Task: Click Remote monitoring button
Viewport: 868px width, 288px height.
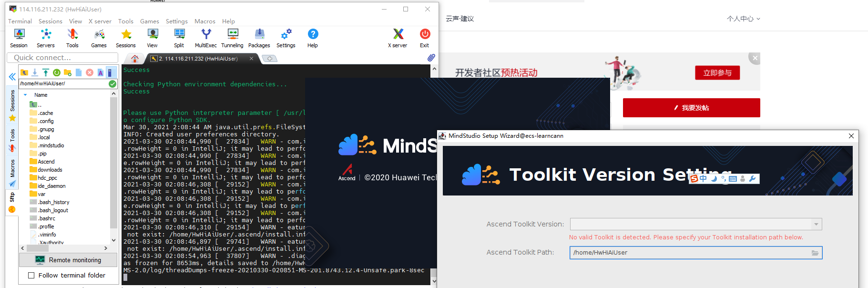Action: [68, 260]
